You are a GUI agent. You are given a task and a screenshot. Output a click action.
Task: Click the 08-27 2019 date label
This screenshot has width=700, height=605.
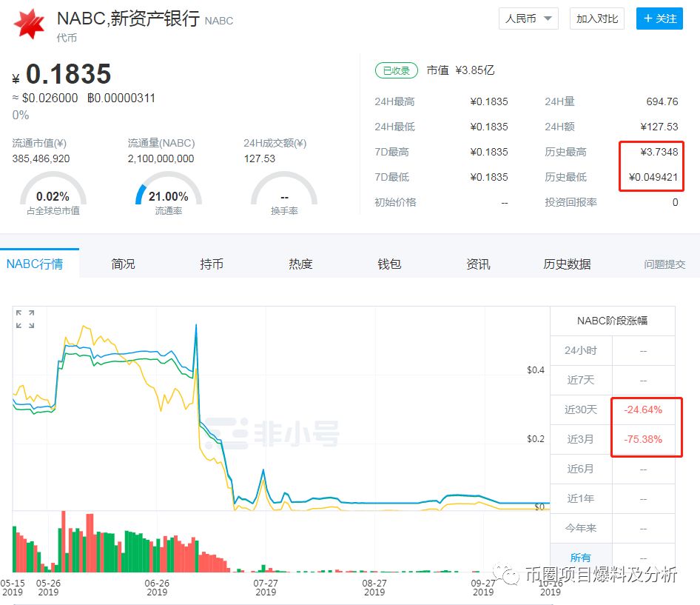tap(374, 587)
